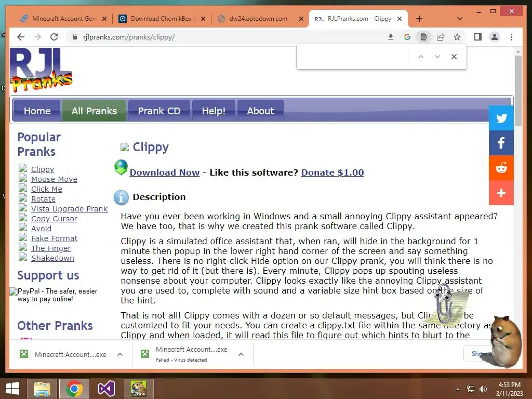Open the Copy Cursor prank link
The image size is (532, 399).
tap(54, 219)
